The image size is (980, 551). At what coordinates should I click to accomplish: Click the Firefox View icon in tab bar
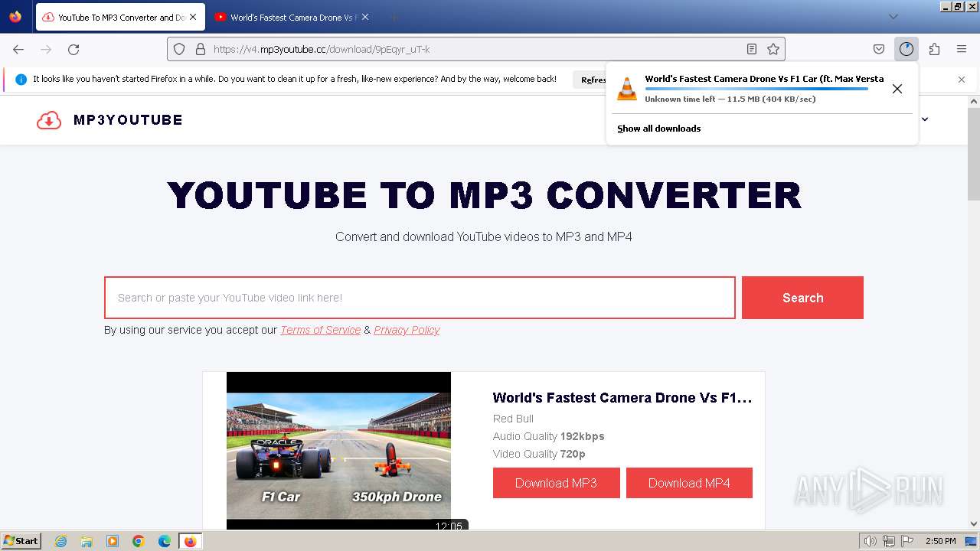[15, 17]
